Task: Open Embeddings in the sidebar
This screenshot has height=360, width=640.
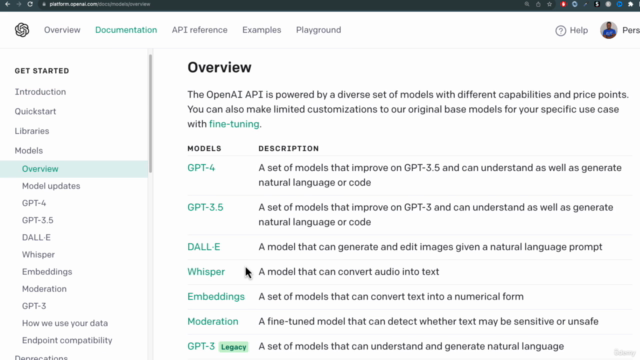Action: pos(47,272)
